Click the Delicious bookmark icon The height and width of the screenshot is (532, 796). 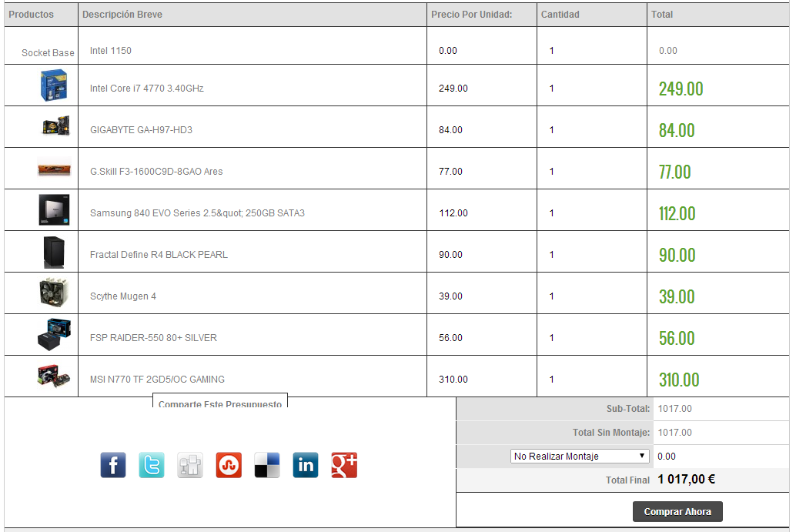267,465
